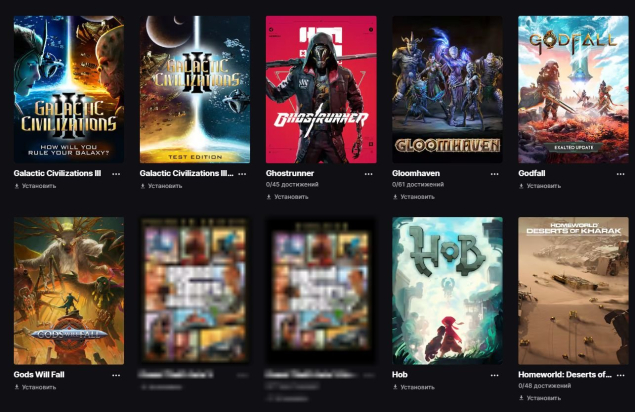This screenshot has width=635, height=412.
Task: Click Установить under Homeworld: Deserts of Kharak
Action: (x=539, y=398)
